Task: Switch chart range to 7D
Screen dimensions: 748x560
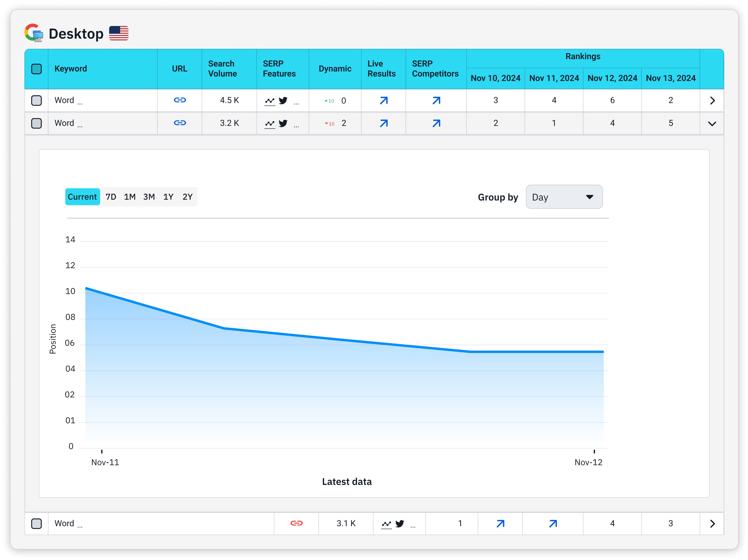Action: pyautogui.click(x=111, y=197)
